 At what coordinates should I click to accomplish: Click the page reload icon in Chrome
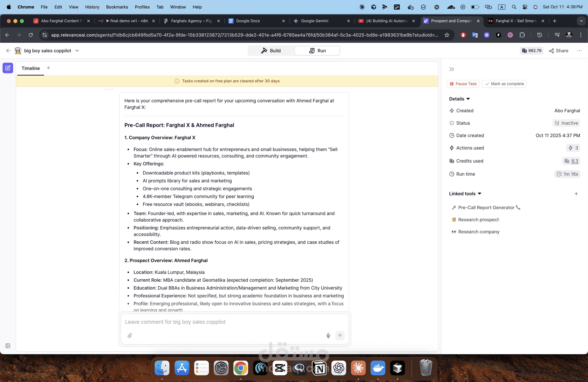[x=31, y=35]
